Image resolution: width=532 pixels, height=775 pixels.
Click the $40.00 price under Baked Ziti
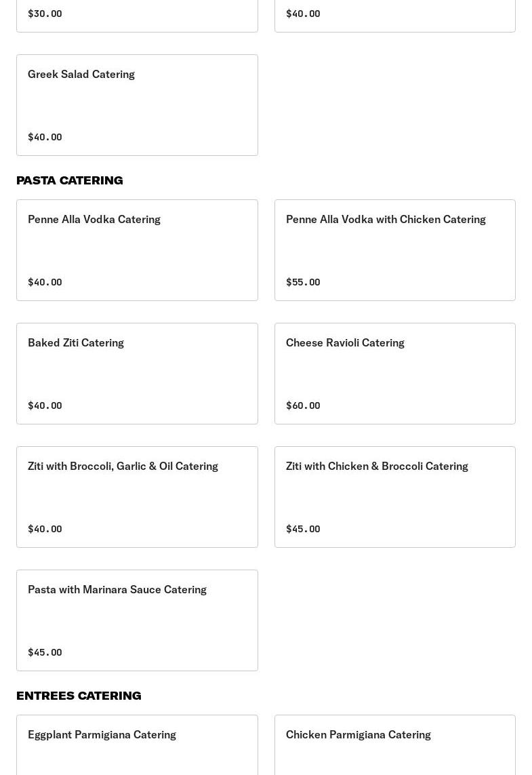45,405
